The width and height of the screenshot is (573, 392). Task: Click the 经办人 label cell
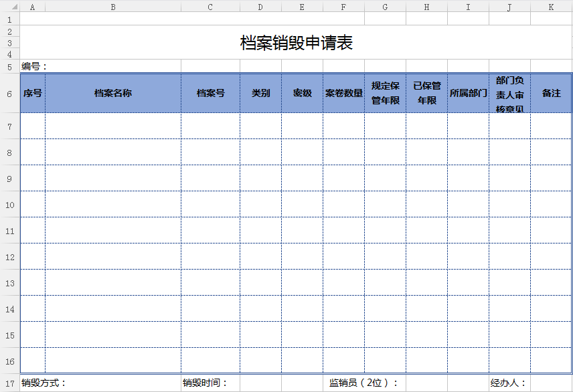509,383
